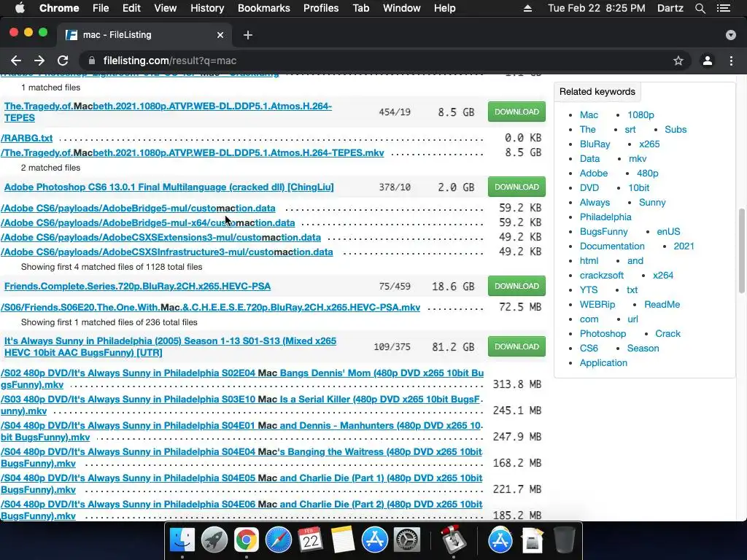Click the eject icon in menu bar
Image resolution: width=747 pixels, height=560 pixels.
click(527, 8)
